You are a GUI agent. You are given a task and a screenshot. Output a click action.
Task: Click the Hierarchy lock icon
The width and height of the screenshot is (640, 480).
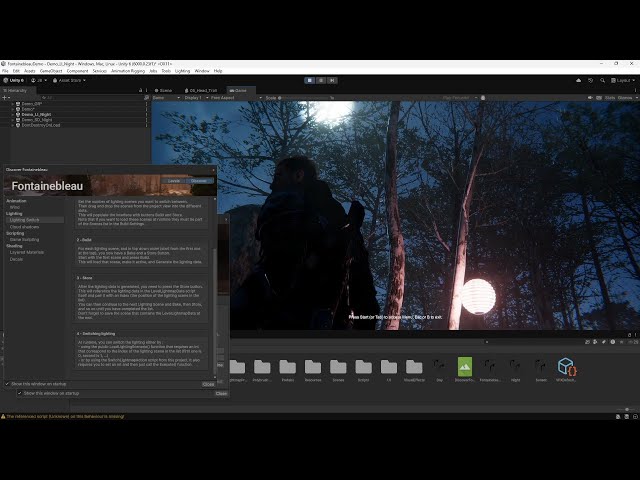(140, 90)
